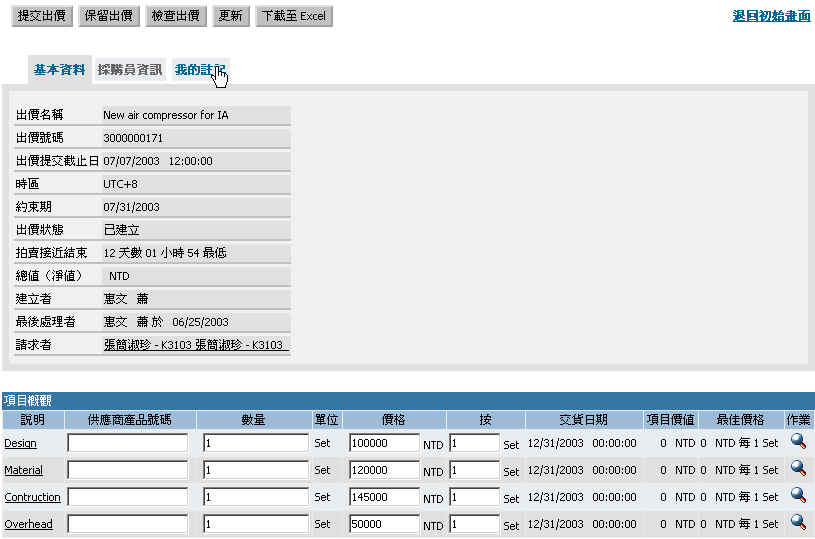Download to Excel with 下載至 Excel button
The height and width of the screenshot is (539, 815).
point(293,16)
